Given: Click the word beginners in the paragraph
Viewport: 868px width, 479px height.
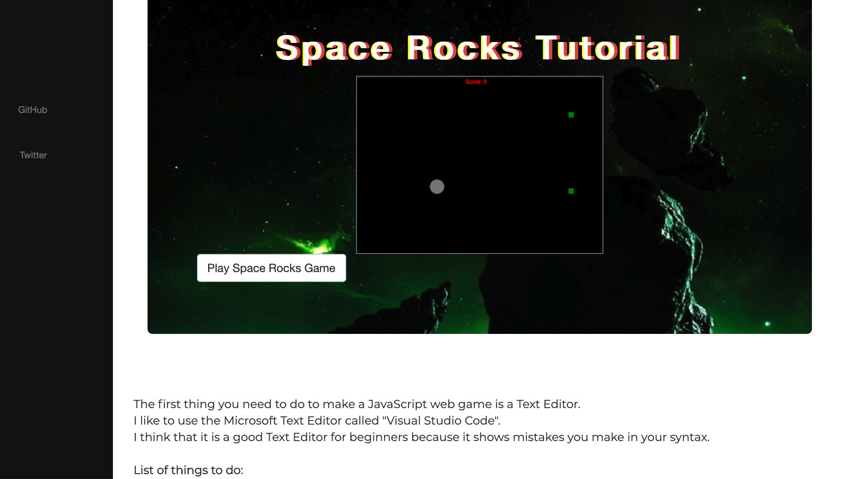Looking at the screenshot, I should (378, 437).
